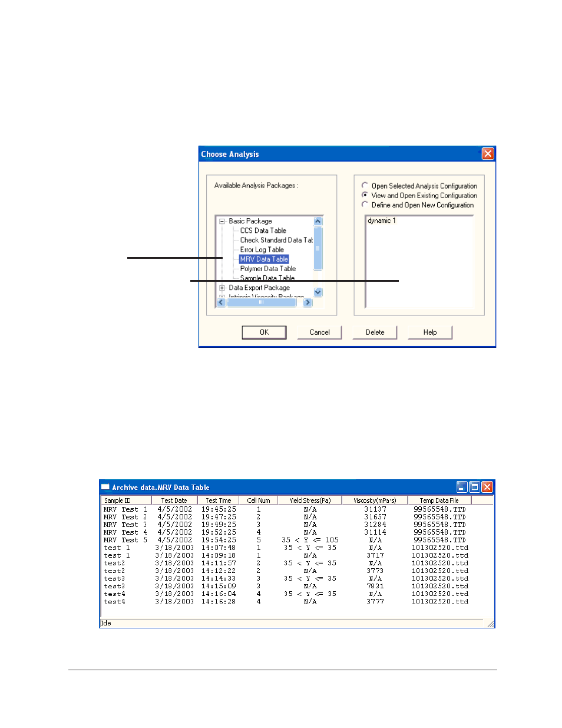
Task: Click the Basic Package label
Action: coord(250,221)
